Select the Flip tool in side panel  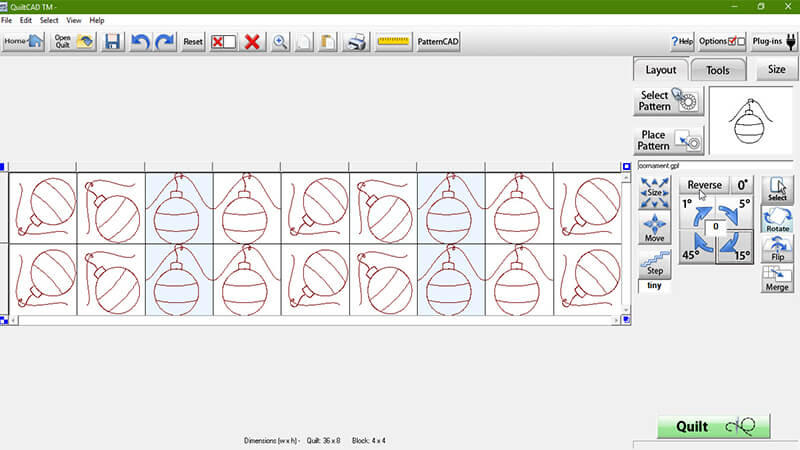pyautogui.click(x=777, y=251)
